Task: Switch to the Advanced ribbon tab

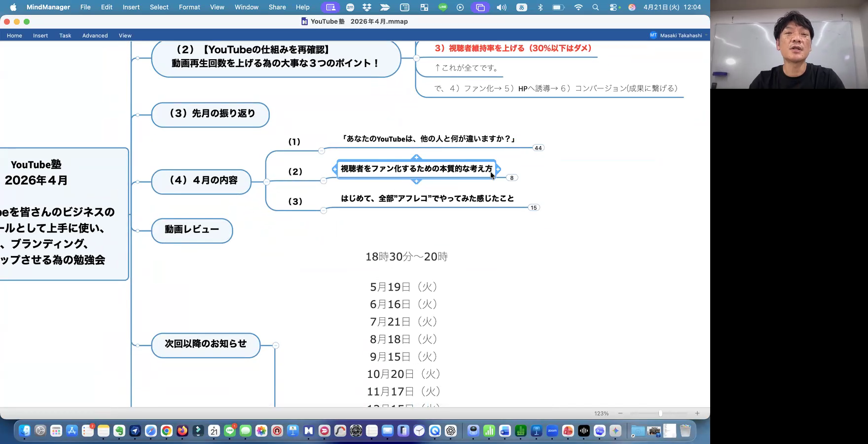Action: tap(95, 36)
